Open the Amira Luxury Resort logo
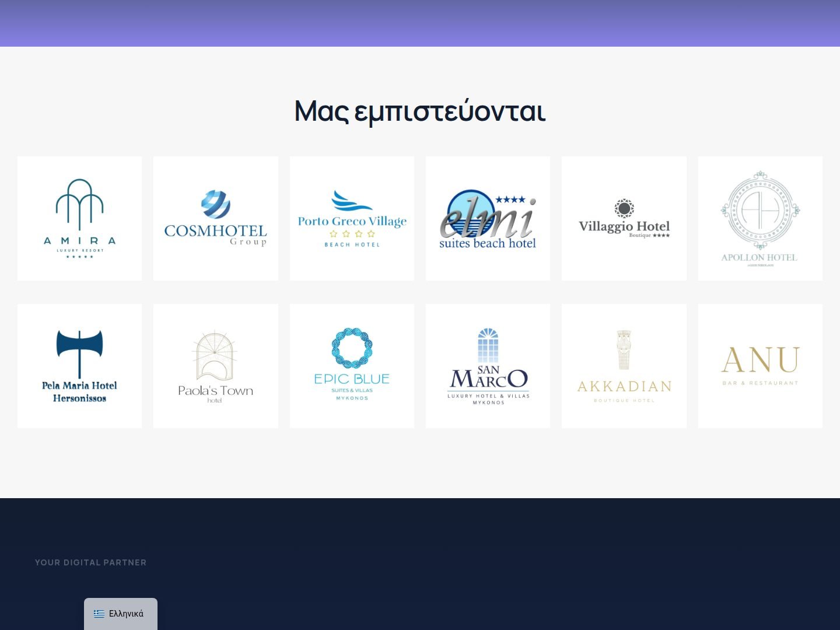This screenshot has height=630, width=840. (x=79, y=218)
